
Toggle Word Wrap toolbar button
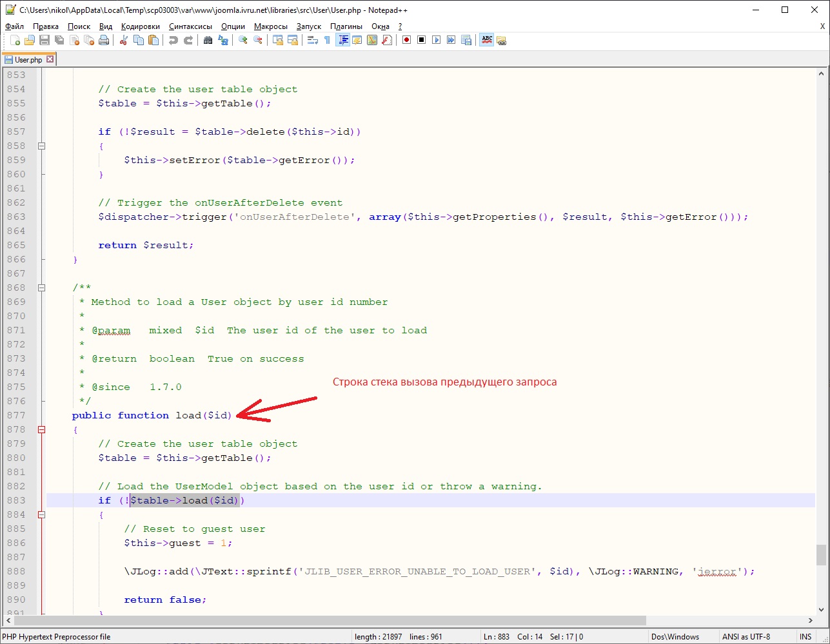tap(313, 40)
